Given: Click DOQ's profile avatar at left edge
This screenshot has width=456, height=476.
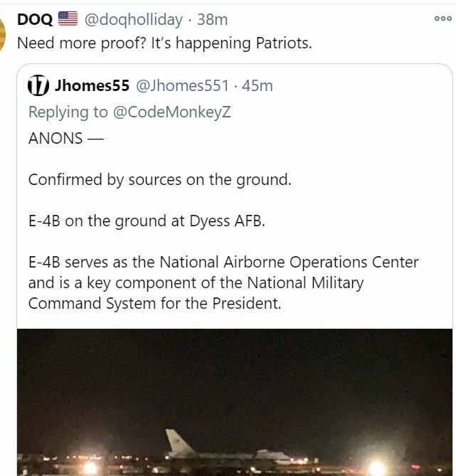Looking at the screenshot, I should pyautogui.click(x=3, y=30).
